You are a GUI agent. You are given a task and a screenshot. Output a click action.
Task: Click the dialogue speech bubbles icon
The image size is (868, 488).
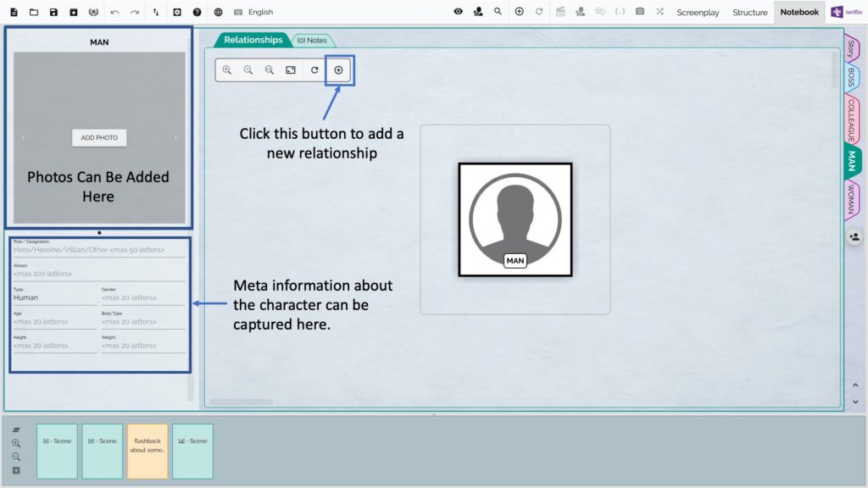[x=600, y=11]
